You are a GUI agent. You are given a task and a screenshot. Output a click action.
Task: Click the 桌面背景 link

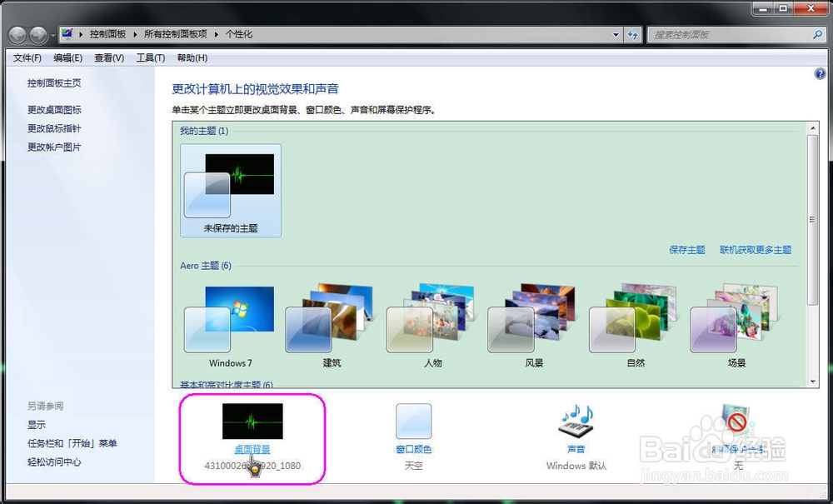pos(252,449)
